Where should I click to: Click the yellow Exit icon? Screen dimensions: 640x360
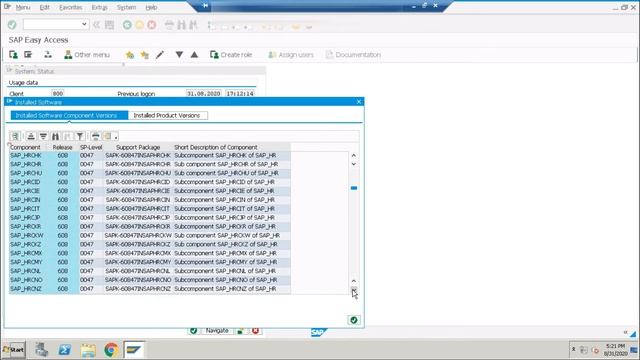point(140,25)
